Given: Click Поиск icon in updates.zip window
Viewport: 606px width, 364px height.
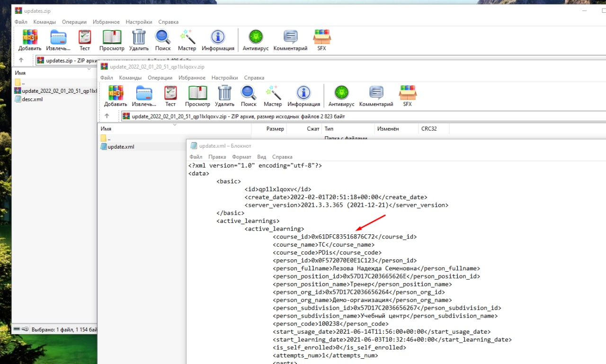Looking at the screenshot, I should pyautogui.click(x=163, y=36).
